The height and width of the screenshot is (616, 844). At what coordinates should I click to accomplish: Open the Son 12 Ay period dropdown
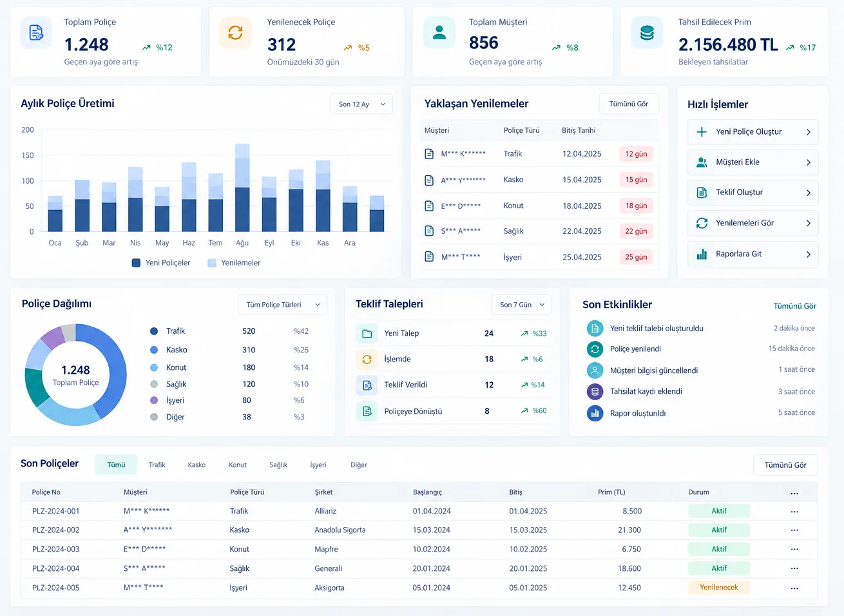361,104
